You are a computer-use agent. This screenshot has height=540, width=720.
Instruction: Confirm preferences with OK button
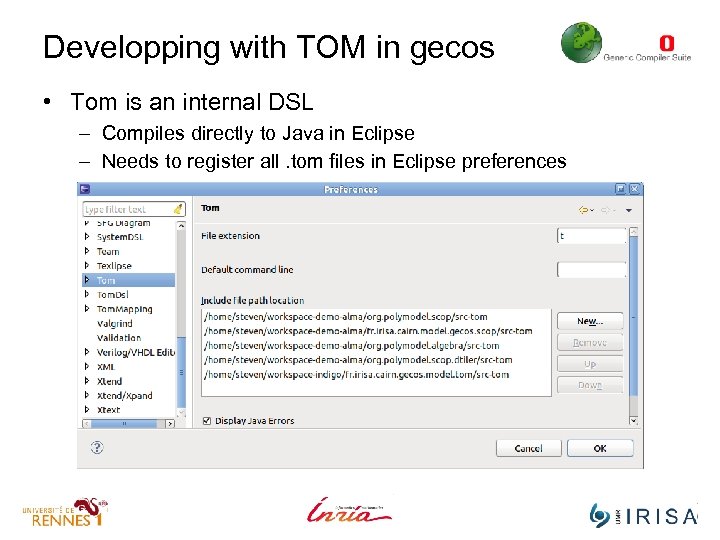click(x=600, y=448)
